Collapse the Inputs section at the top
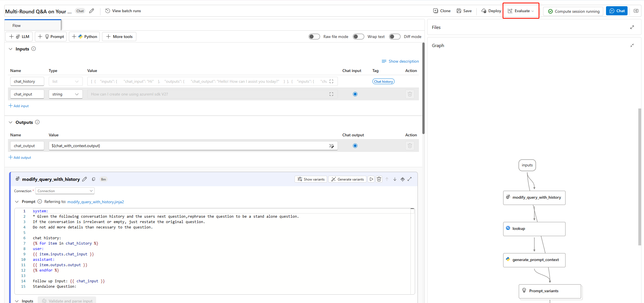The height and width of the screenshot is (303, 644). 10,49
